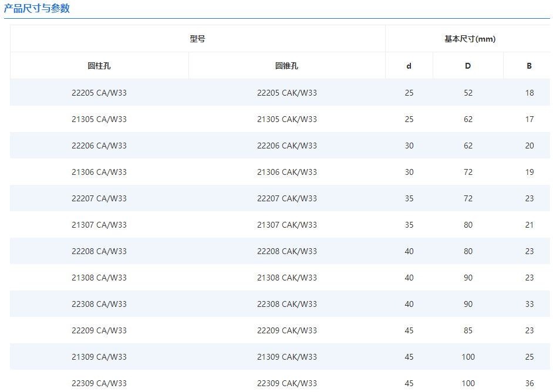Click the lowercase d column header

pos(409,66)
